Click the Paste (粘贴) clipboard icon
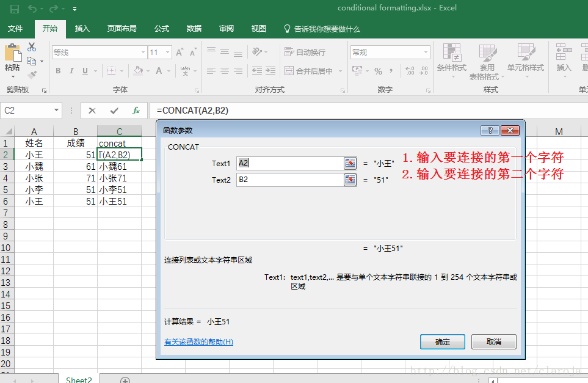This screenshot has width=588, height=383. pos(13,53)
